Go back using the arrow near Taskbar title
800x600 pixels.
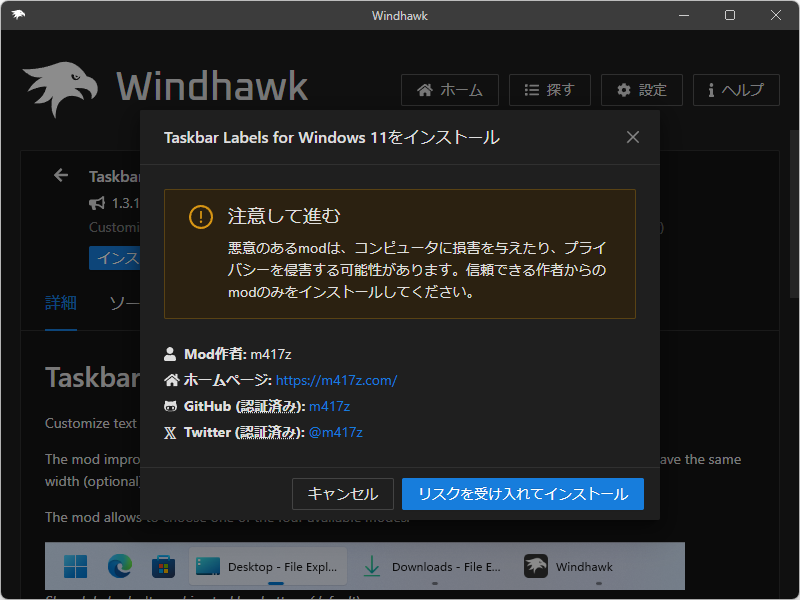point(60,175)
